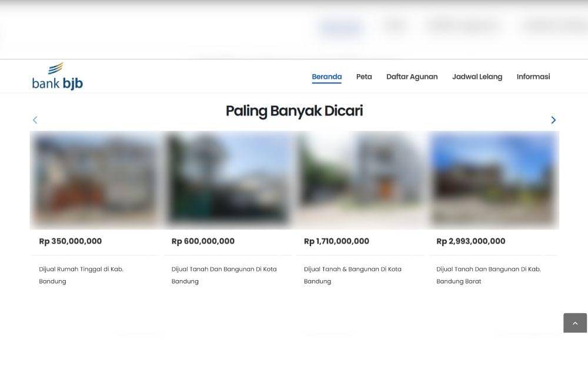Viewport: 588px width, 392px height.
Task: Click the right carousel chevron arrow
Action: point(553,119)
